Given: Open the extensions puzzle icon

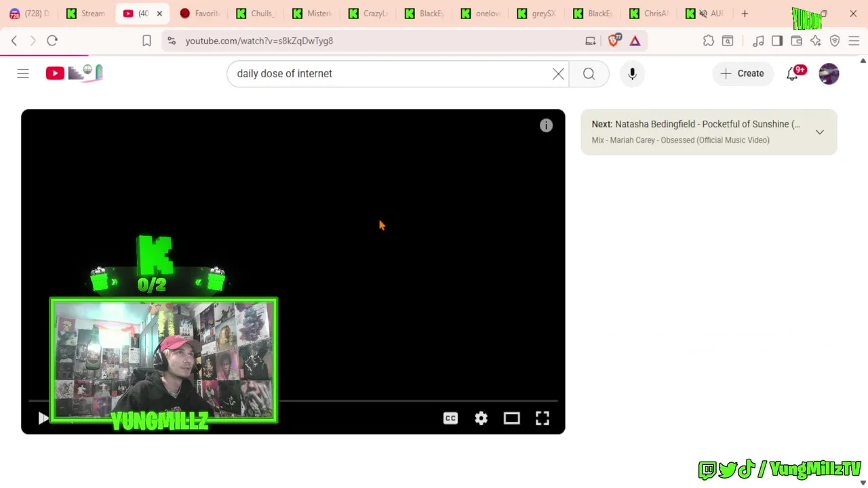Looking at the screenshot, I should coord(709,41).
